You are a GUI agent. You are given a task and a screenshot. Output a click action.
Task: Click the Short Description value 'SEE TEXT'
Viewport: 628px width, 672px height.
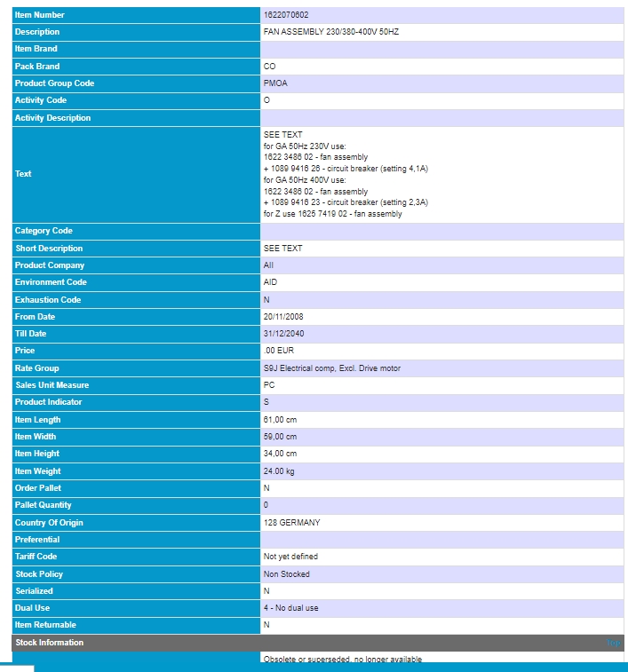click(x=282, y=249)
